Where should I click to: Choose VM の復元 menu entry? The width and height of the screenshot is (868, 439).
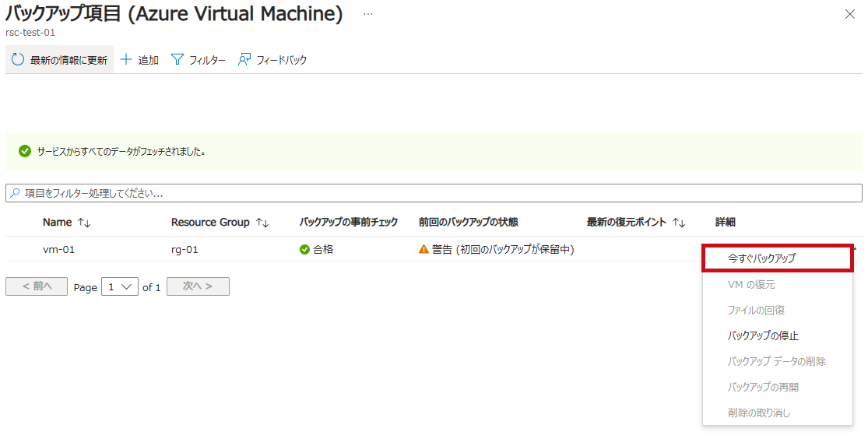pos(777,285)
